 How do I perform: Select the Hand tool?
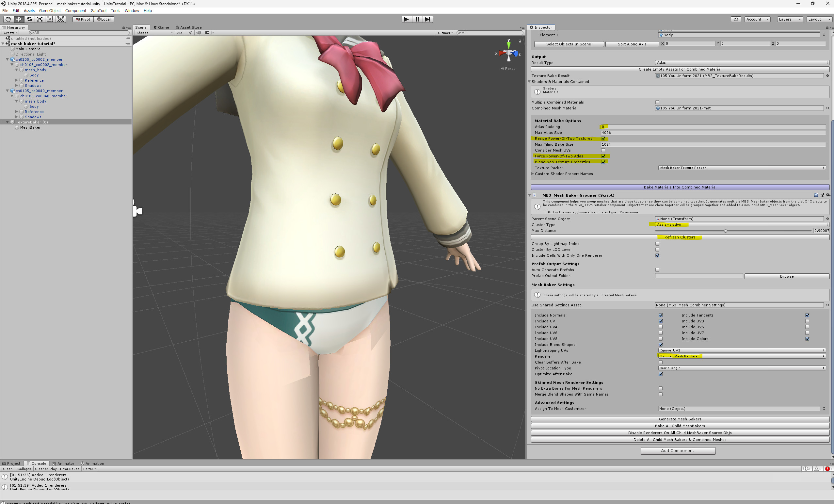point(8,19)
